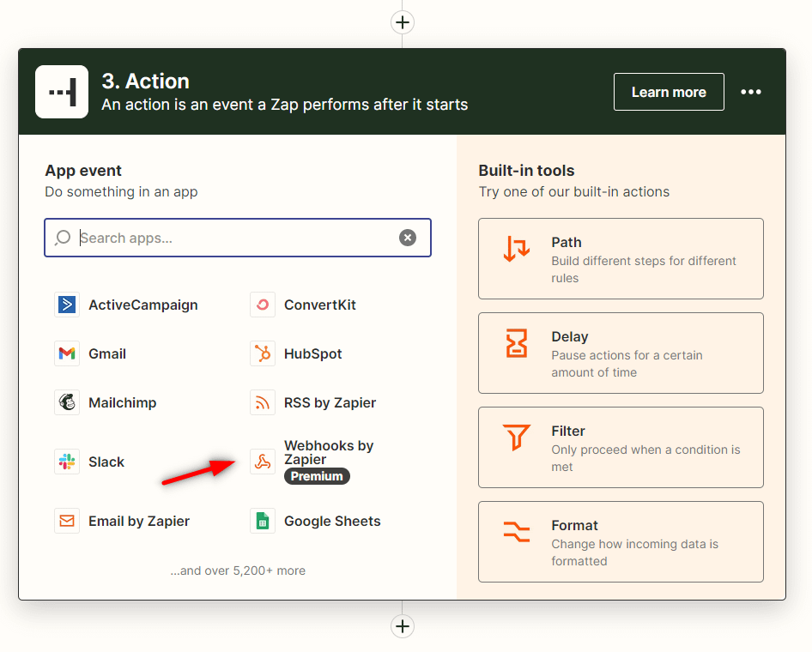Viewport: 812px width, 652px height.
Task: Select the RSS by Zapier label
Action: click(330, 402)
